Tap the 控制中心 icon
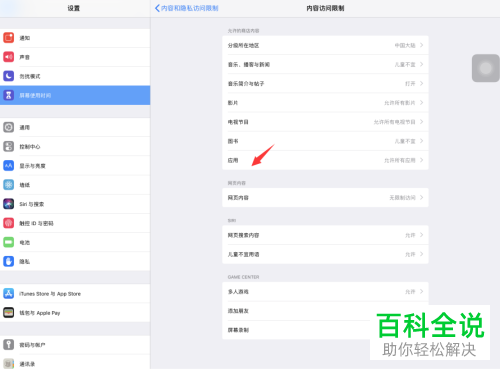Viewport: 500px width, 370px height. click(9, 146)
